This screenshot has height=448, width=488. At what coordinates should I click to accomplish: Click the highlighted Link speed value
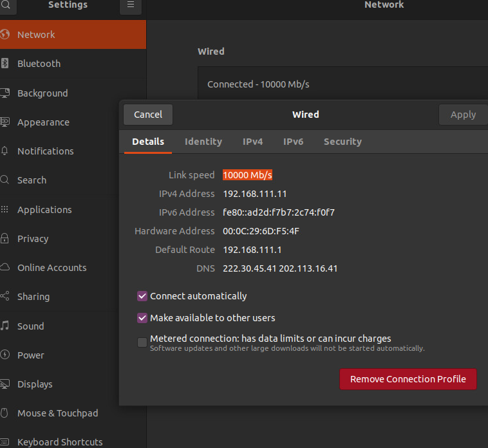[x=248, y=175]
